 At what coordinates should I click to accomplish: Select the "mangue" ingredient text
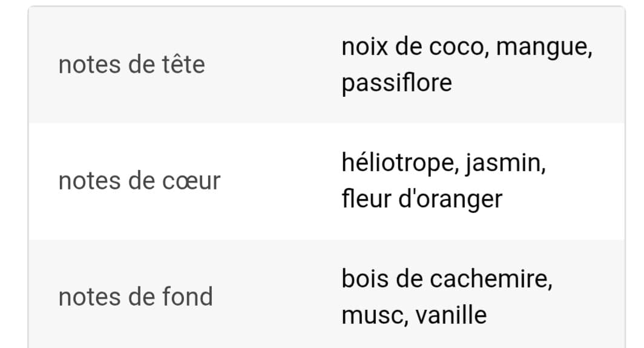coord(541,48)
